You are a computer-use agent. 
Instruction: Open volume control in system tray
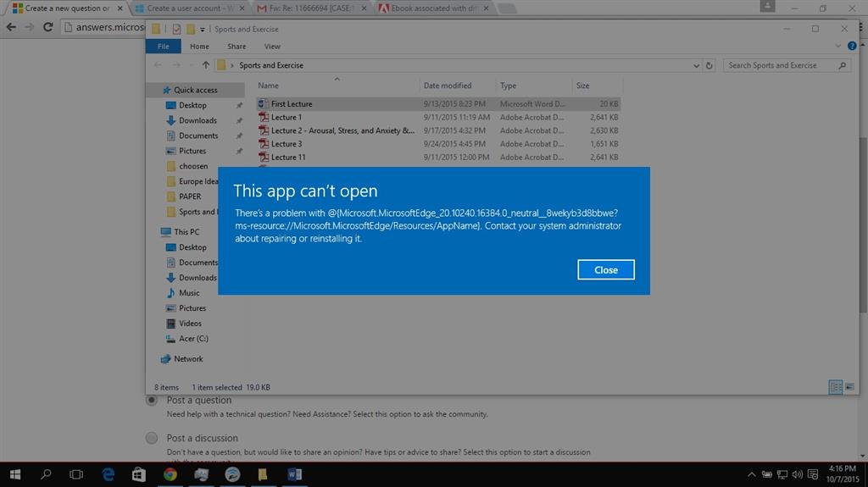coord(797,474)
